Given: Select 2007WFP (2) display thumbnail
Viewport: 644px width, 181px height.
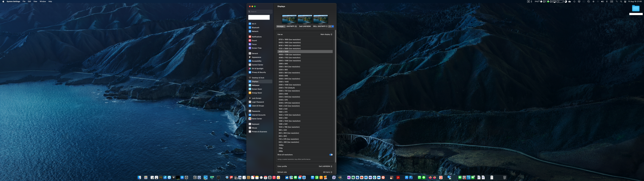Looking at the screenshot, I should 289,19.
